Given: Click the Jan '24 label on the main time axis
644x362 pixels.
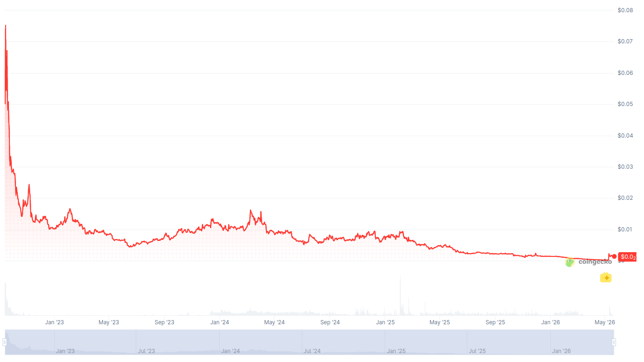Looking at the screenshot, I should pos(220,322).
